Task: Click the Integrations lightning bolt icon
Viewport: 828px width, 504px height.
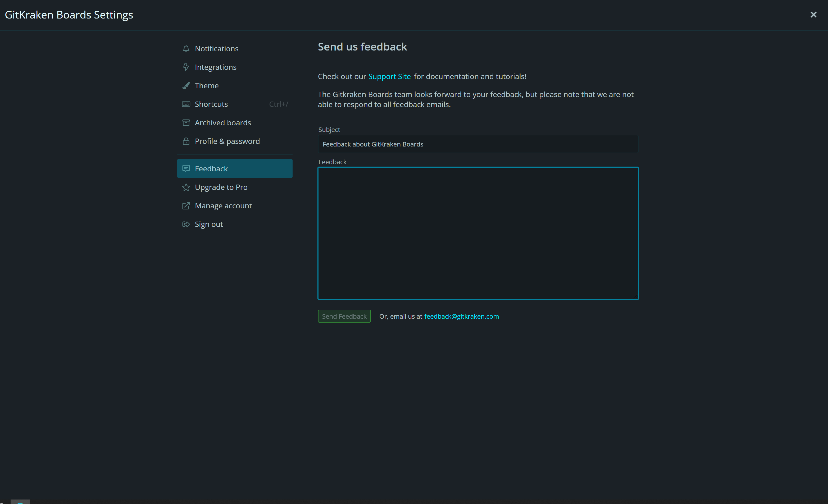Action: point(186,67)
